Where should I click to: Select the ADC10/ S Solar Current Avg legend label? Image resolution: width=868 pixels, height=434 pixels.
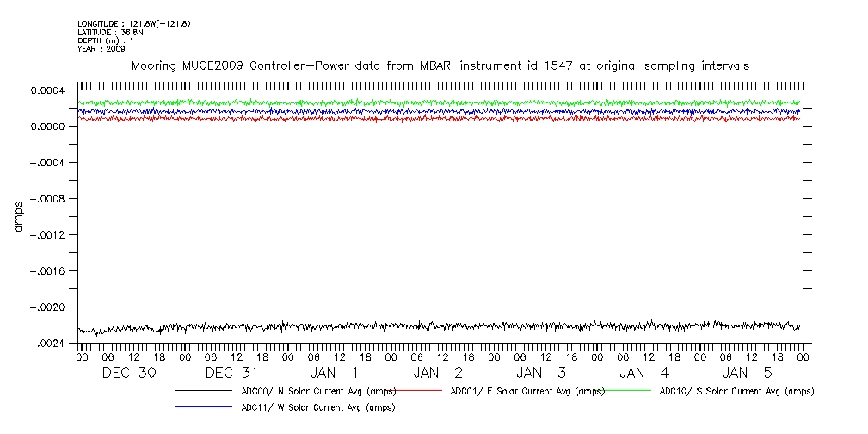point(736,391)
